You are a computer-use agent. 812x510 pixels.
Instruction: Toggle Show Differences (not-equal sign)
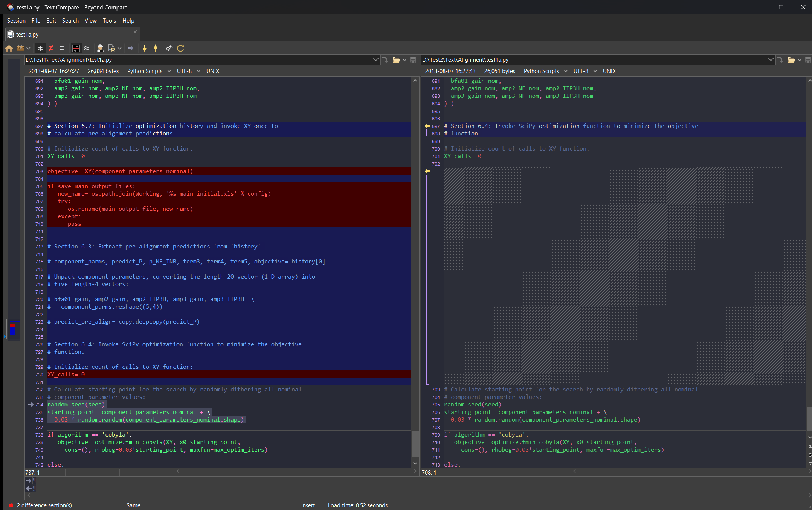(51, 48)
